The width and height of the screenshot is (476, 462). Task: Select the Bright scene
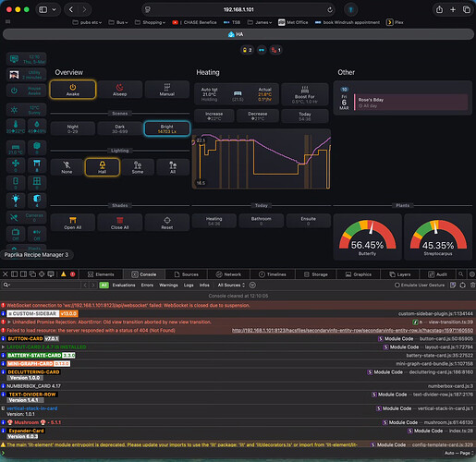tap(167, 128)
